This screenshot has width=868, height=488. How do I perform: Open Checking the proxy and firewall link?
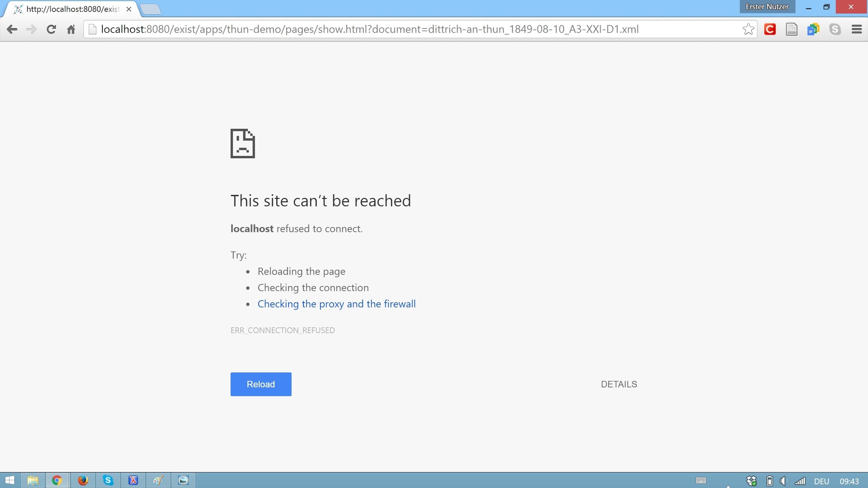336,304
